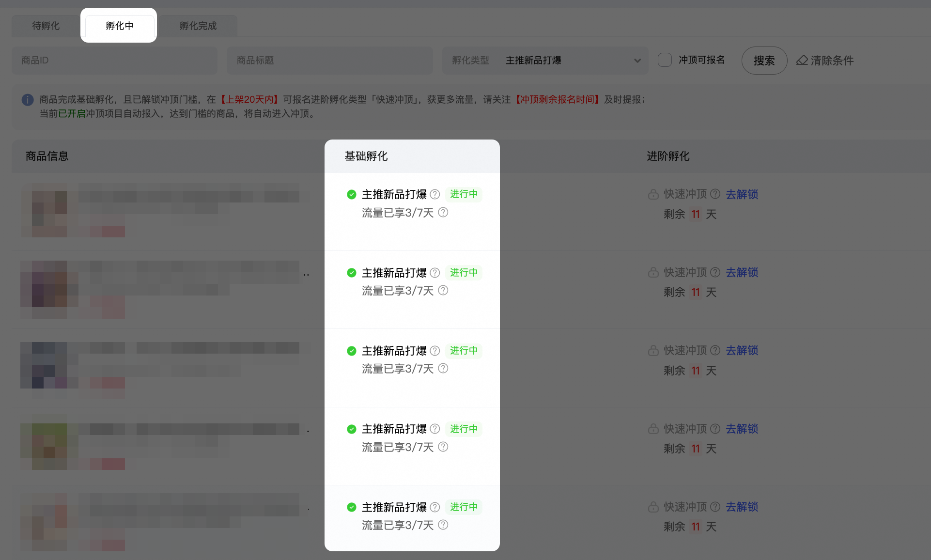Click help icon beside 主推新品打爆 in fifth row
This screenshot has width=931, height=560.
click(x=435, y=507)
